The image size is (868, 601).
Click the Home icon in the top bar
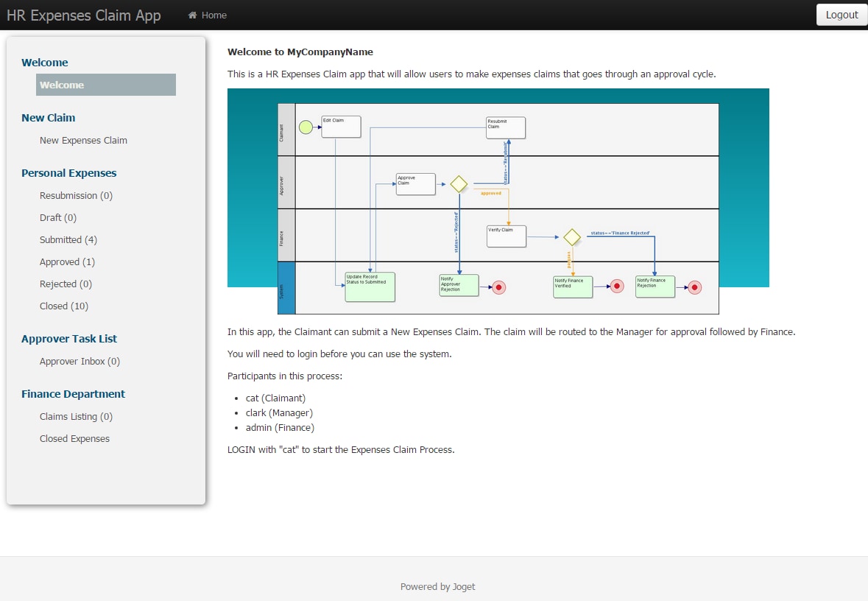pos(192,15)
